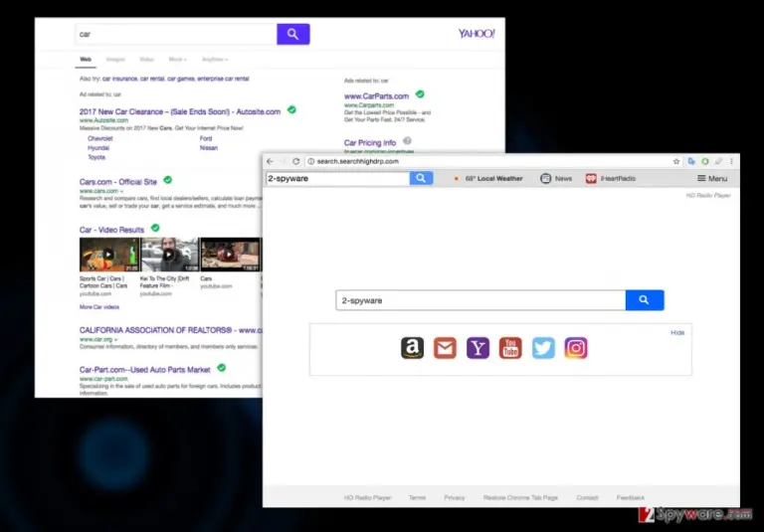
Task: Open 2017 New Car Clearance Autosite result
Action: click(x=180, y=111)
